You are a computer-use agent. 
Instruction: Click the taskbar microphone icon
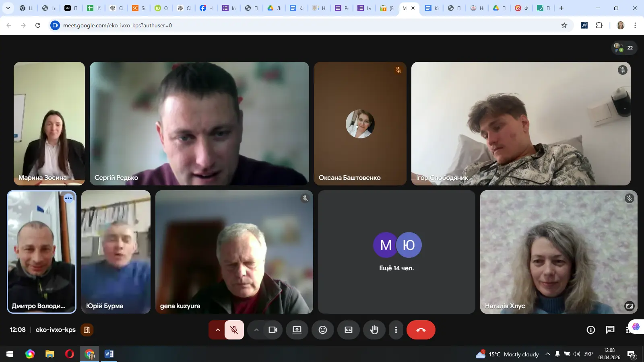point(557,354)
